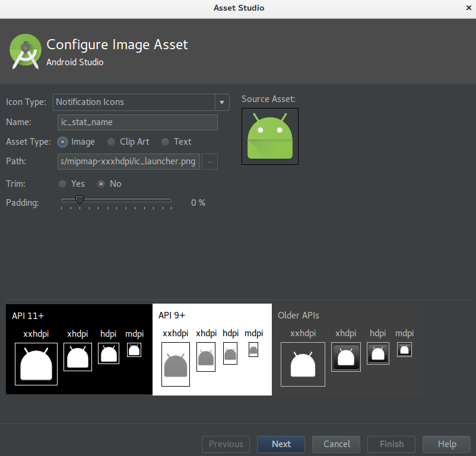This screenshot has width=476, height=456.
Task: Click the 0 % padding value
Action: (x=198, y=203)
